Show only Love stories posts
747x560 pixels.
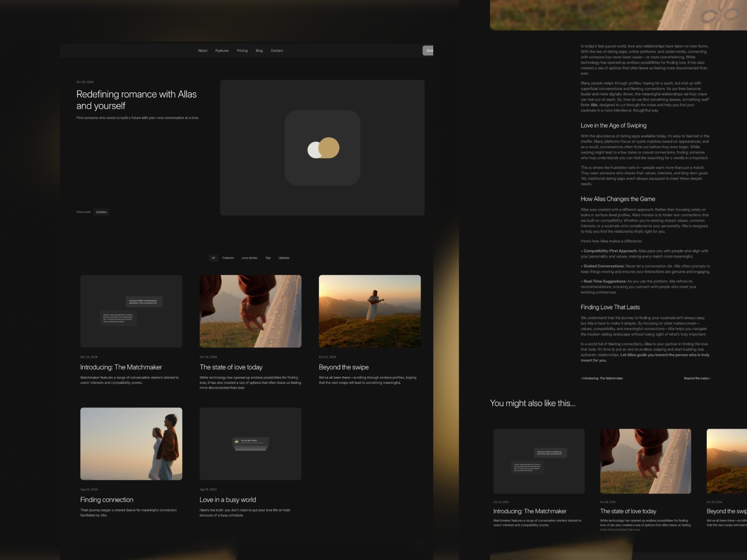tap(250, 258)
